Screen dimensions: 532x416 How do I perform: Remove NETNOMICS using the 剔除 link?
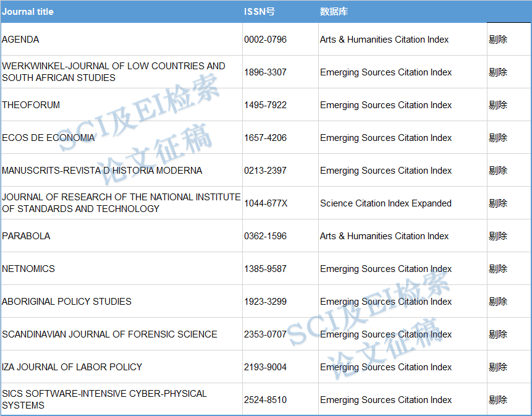tap(497, 269)
